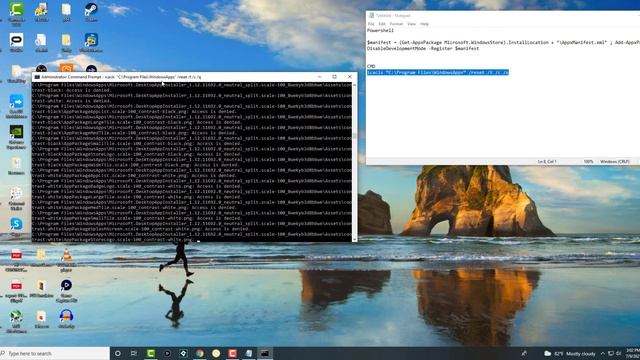Click Windows (CRLF) in Notepad status bar
Viewport: 640px width, 360px height.
(615, 162)
